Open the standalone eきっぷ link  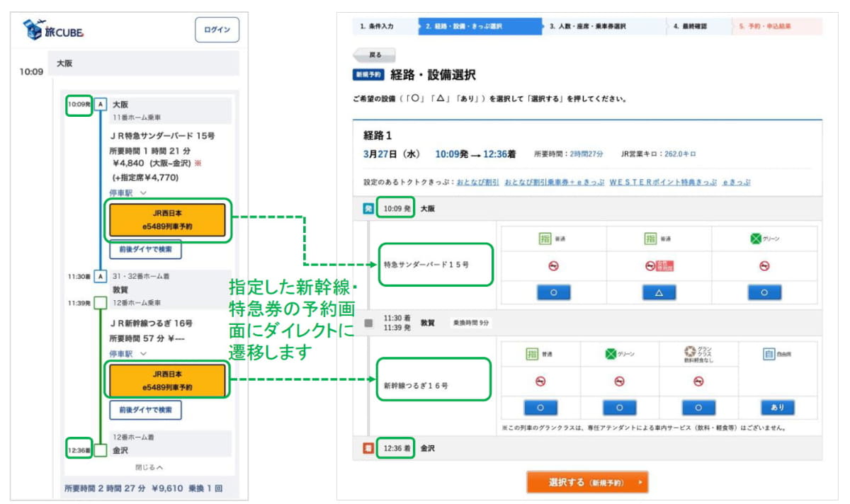[737, 182]
